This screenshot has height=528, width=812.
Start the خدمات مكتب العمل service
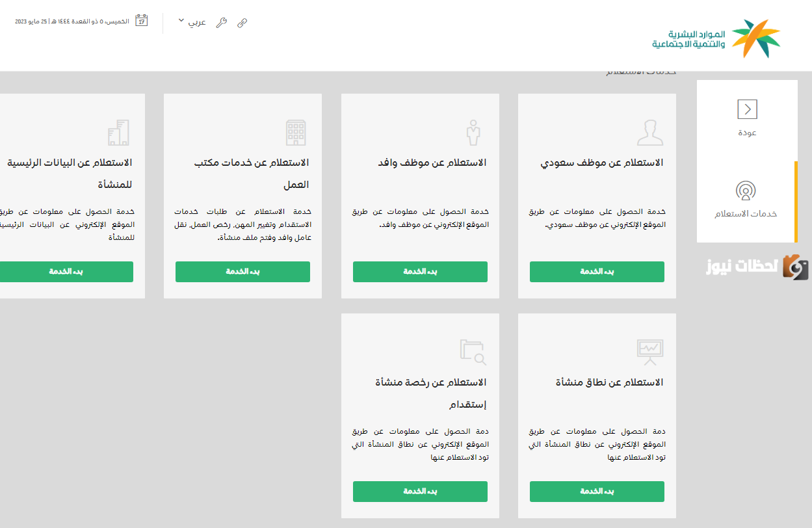pyautogui.click(x=242, y=271)
